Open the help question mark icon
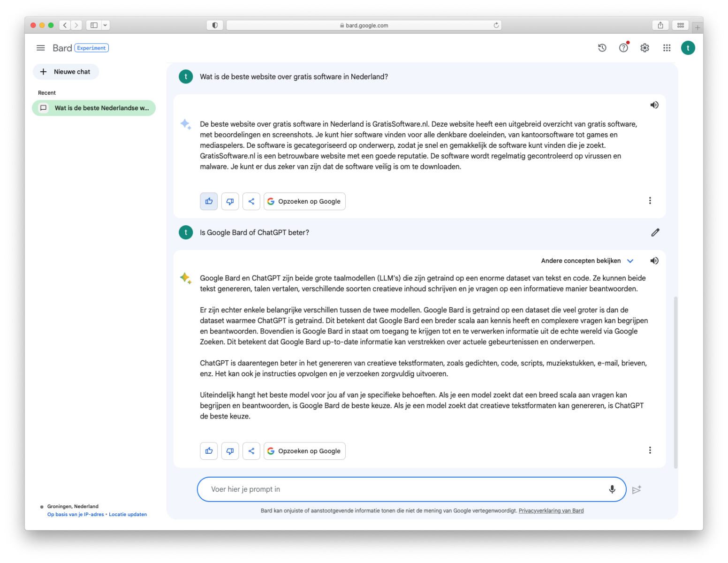728x563 pixels. click(x=623, y=48)
